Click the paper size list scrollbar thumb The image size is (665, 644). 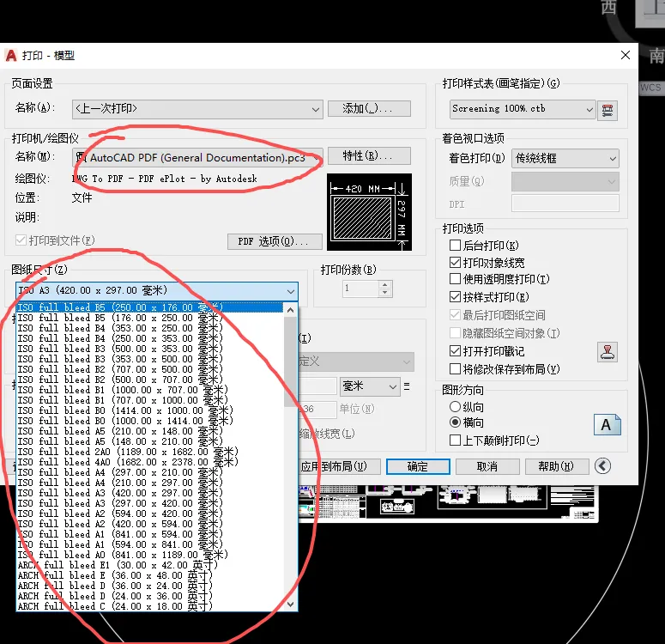pyautogui.click(x=291, y=361)
